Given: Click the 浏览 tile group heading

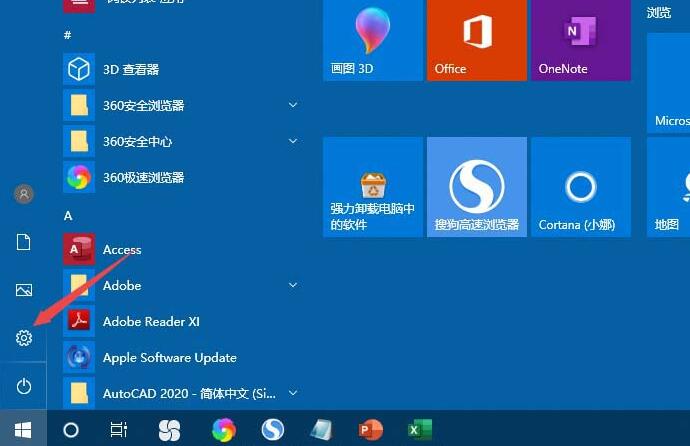Looking at the screenshot, I should tap(659, 13).
